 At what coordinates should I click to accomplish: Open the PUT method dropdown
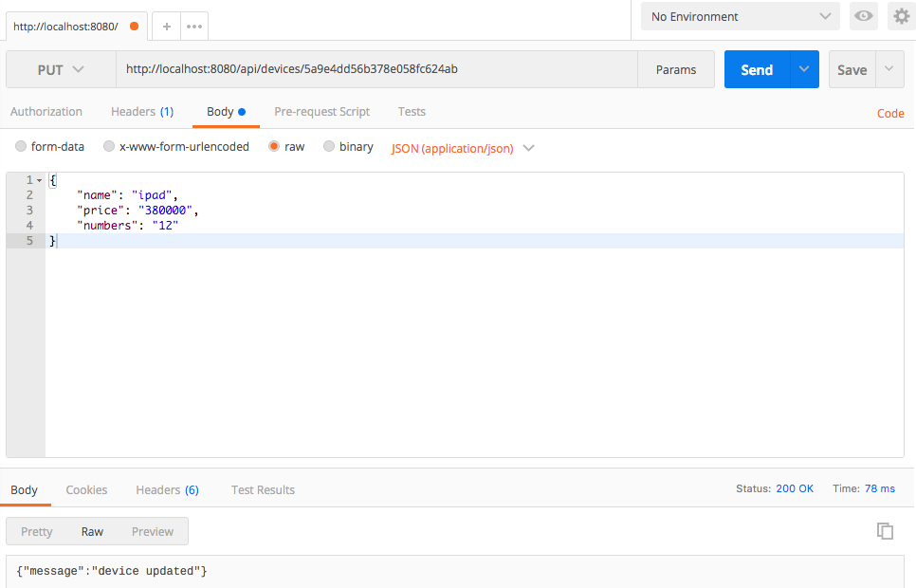click(61, 69)
